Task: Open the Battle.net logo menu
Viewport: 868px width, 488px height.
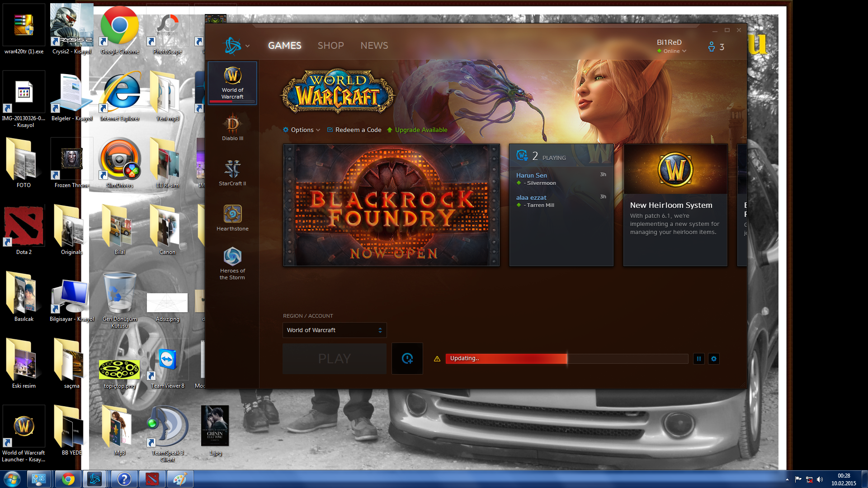Action: click(x=237, y=46)
